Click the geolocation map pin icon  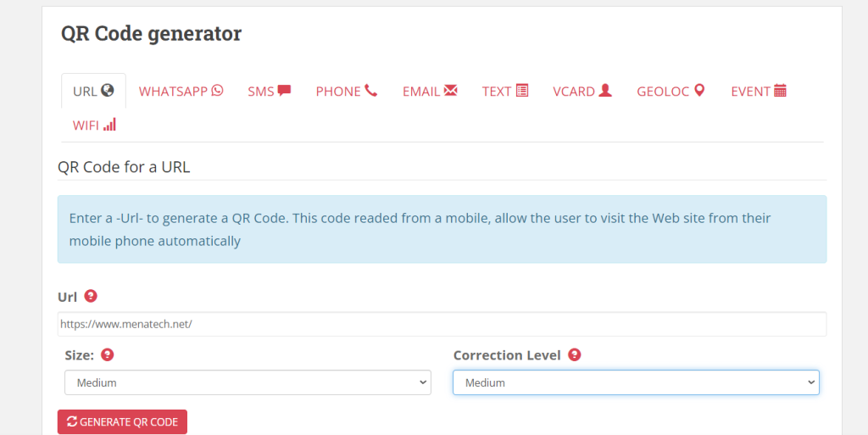699,90
